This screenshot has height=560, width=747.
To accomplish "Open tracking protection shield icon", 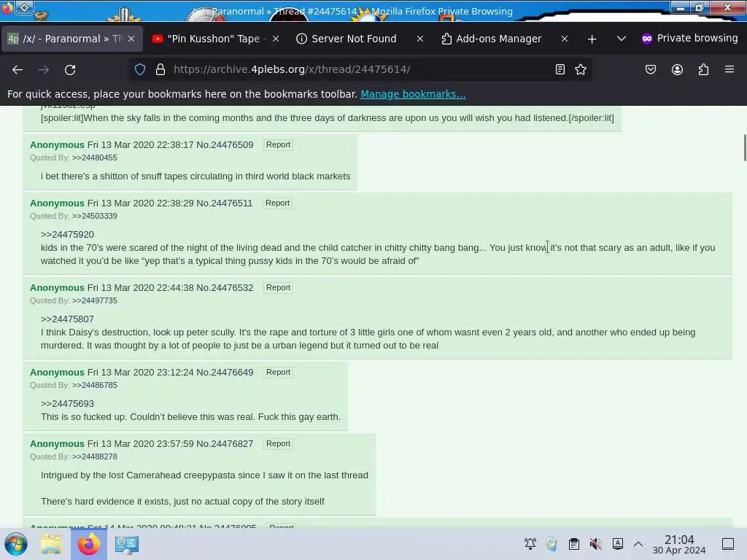I will click(139, 69).
